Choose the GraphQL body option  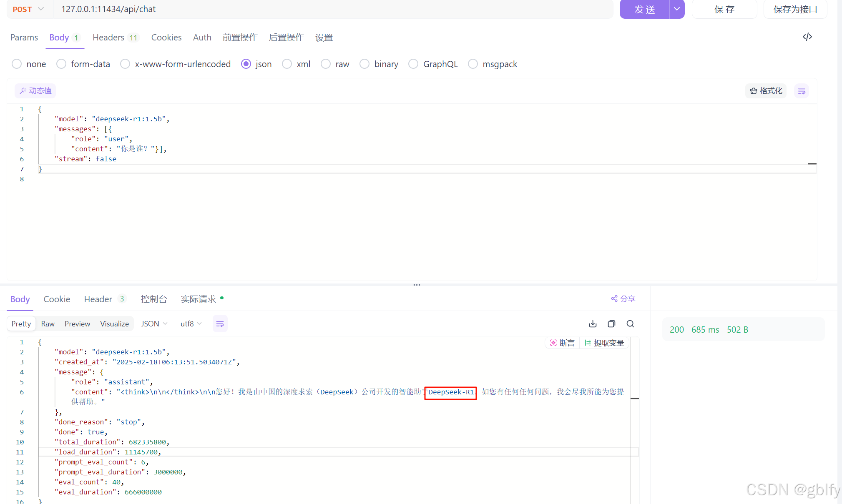tap(413, 64)
